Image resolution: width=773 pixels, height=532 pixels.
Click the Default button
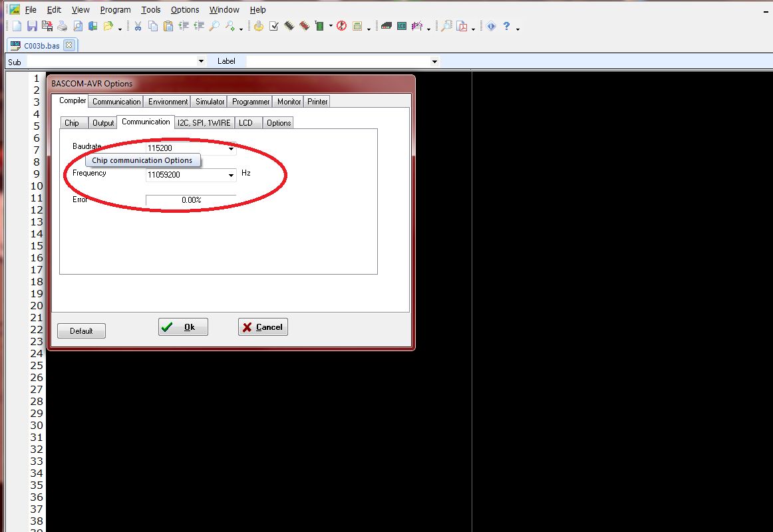tap(81, 331)
